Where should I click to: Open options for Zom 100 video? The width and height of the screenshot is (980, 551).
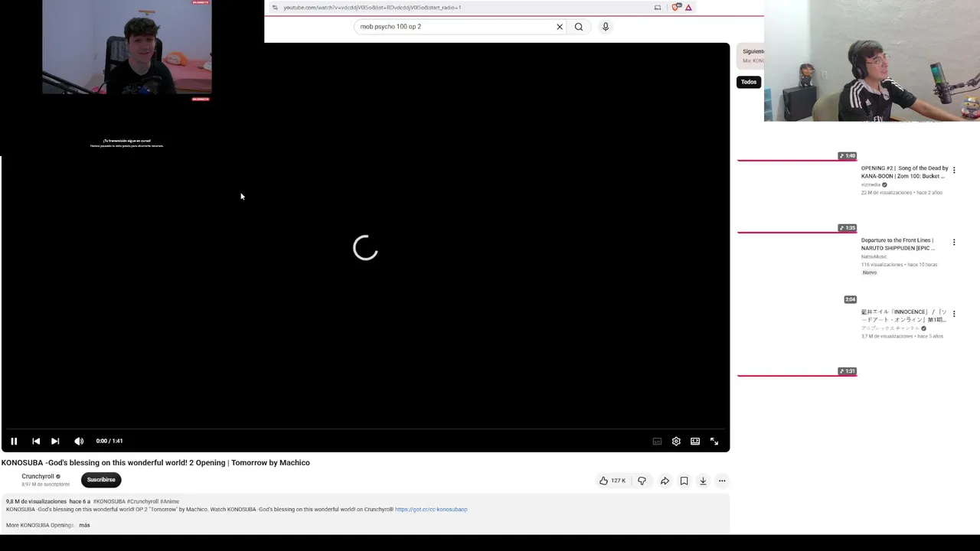point(954,170)
